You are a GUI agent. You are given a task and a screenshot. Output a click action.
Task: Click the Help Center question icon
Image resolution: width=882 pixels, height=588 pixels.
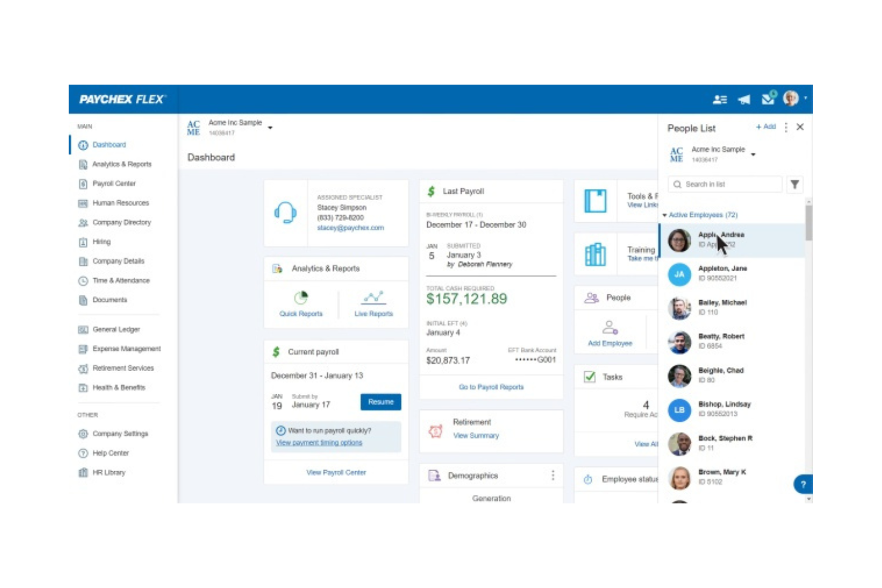tap(83, 453)
